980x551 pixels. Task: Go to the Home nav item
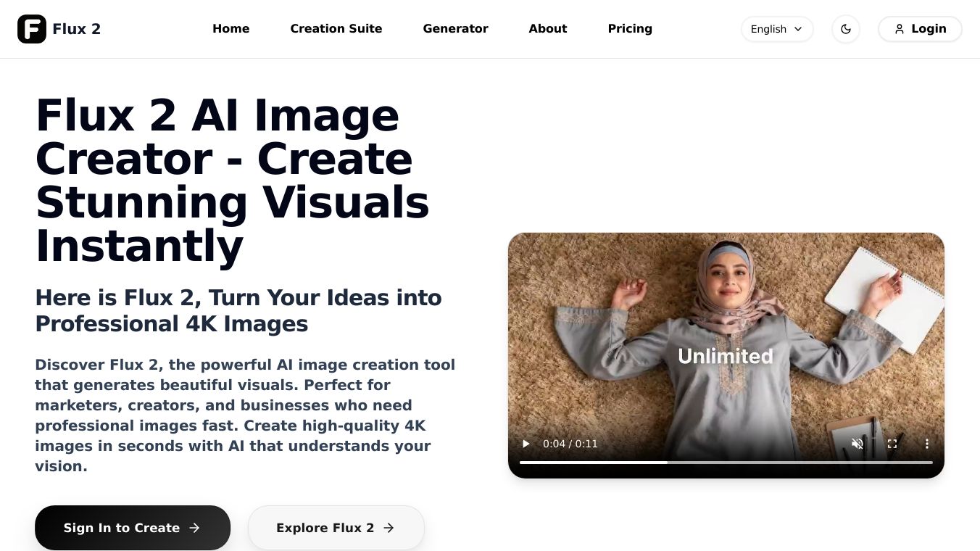231,29
